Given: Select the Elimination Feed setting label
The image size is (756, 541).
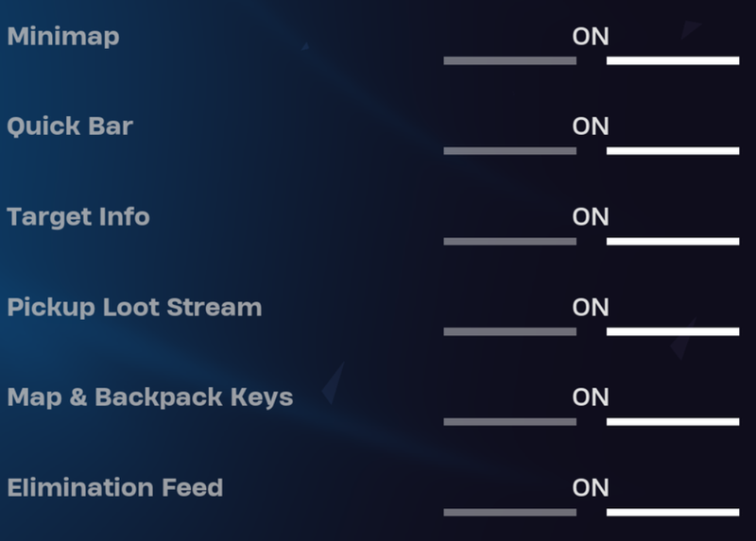Looking at the screenshot, I should point(115,488).
